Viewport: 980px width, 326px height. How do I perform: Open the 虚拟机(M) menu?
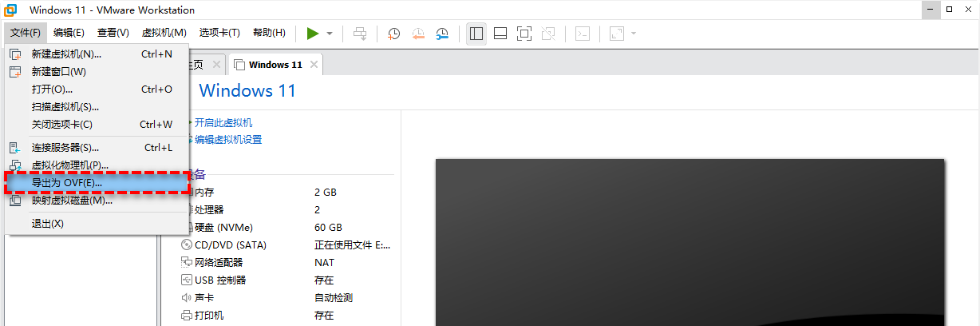tap(164, 33)
